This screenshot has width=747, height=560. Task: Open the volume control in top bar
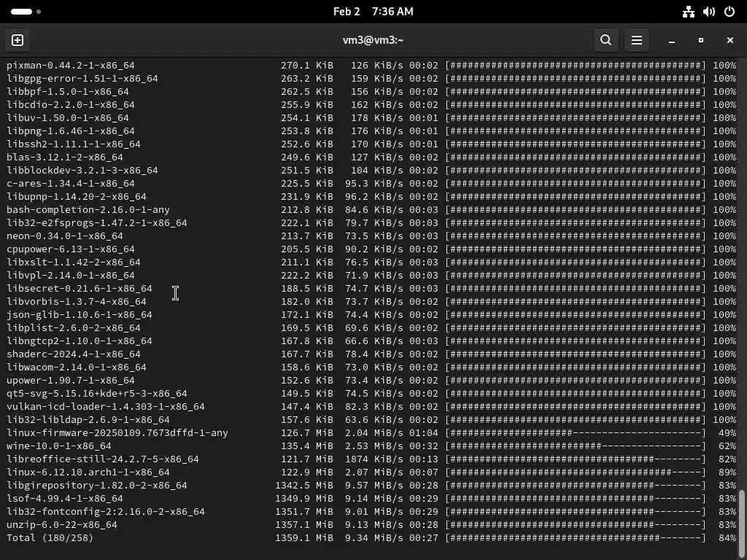pos(709,12)
